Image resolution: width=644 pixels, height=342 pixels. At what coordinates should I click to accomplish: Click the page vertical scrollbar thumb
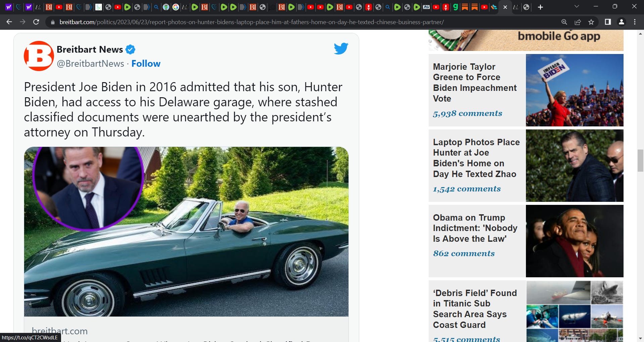(640, 161)
